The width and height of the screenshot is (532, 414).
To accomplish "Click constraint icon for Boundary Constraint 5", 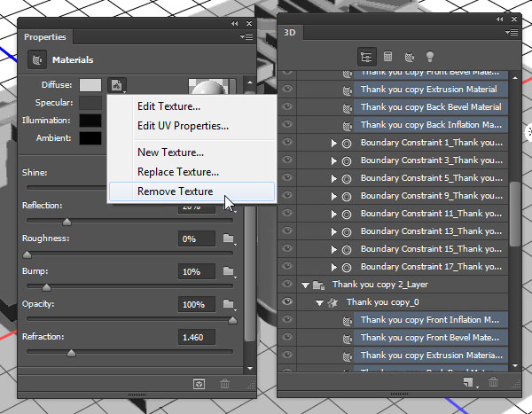I will click(347, 178).
